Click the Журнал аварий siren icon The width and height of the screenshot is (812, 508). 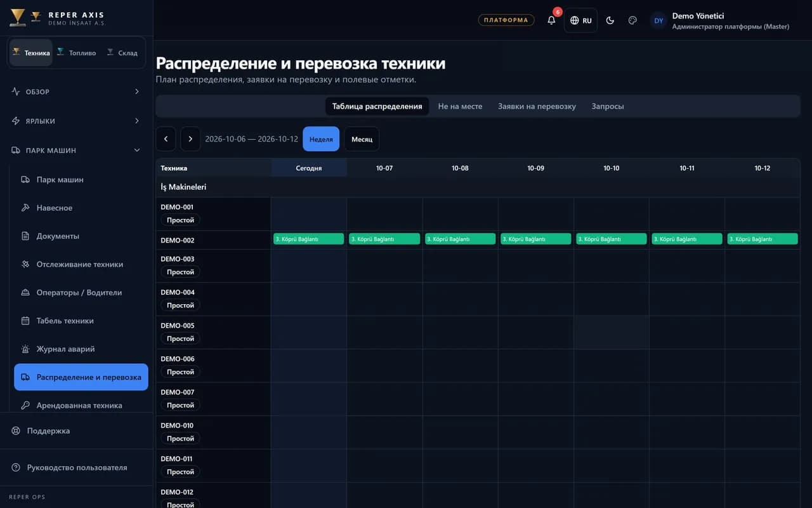pos(25,349)
